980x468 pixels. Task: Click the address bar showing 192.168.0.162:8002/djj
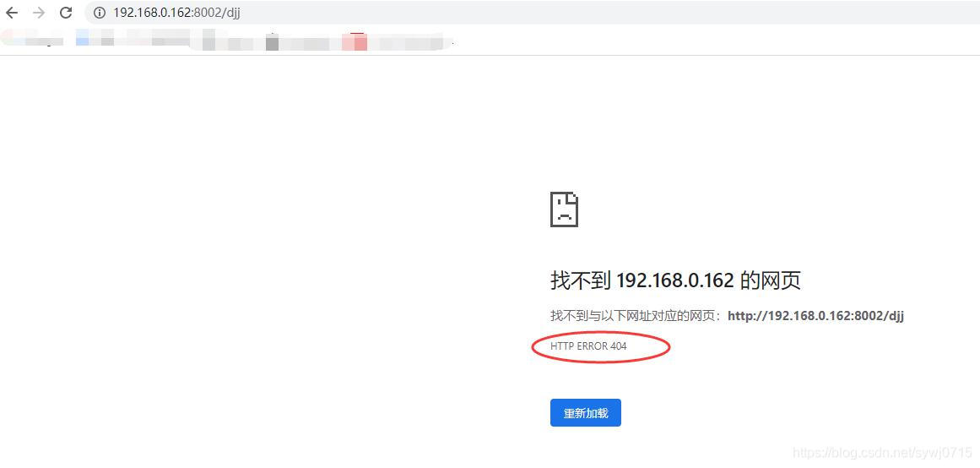tap(531, 13)
